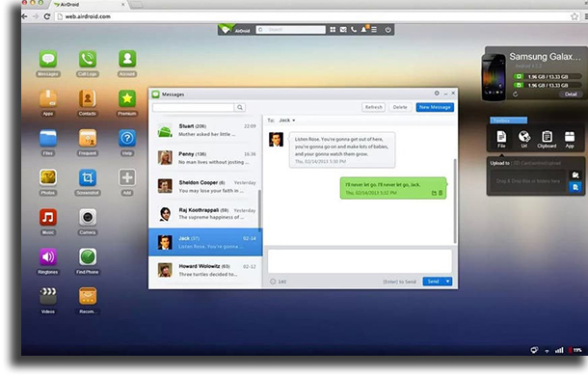Click the message list search magnifier button
This screenshot has width=588, height=376.
(x=240, y=108)
